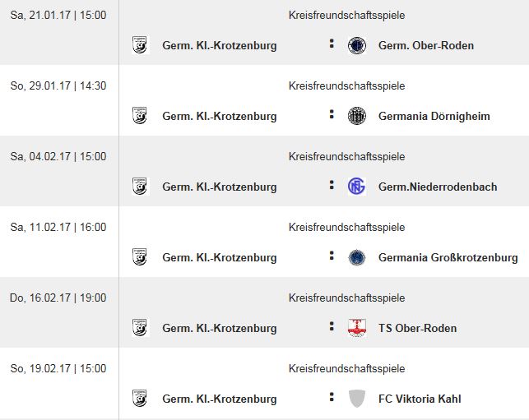Click the red TS Ober-Roden logo
Image resolution: width=529 pixels, height=420 pixels.
coord(357,328)
